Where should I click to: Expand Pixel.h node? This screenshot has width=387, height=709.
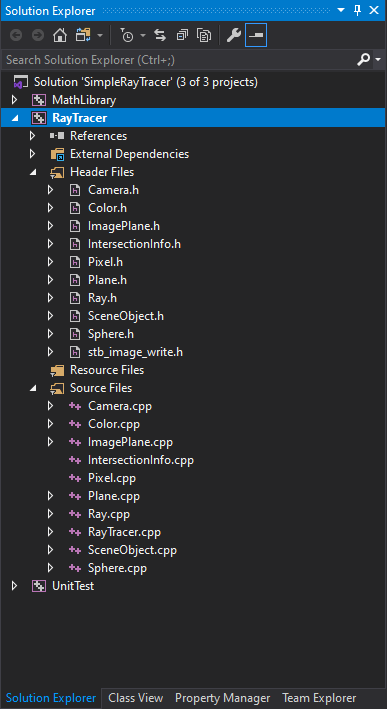pos(50,262)
